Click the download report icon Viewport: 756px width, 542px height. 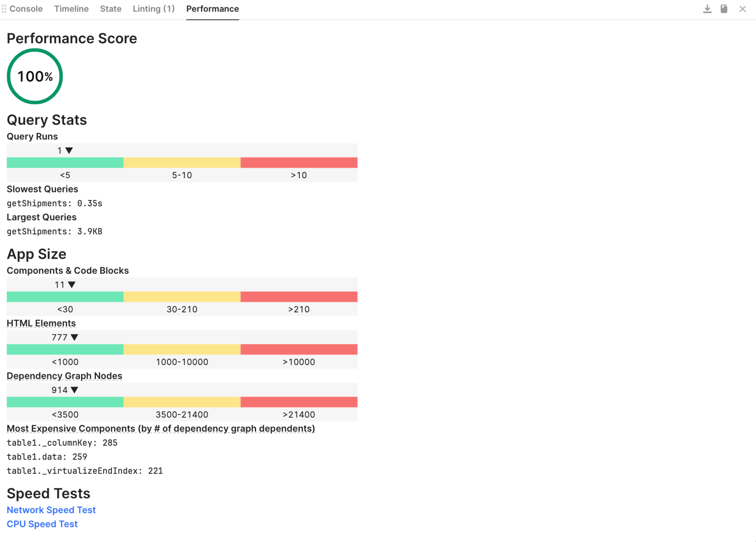[x=707, y=9]
